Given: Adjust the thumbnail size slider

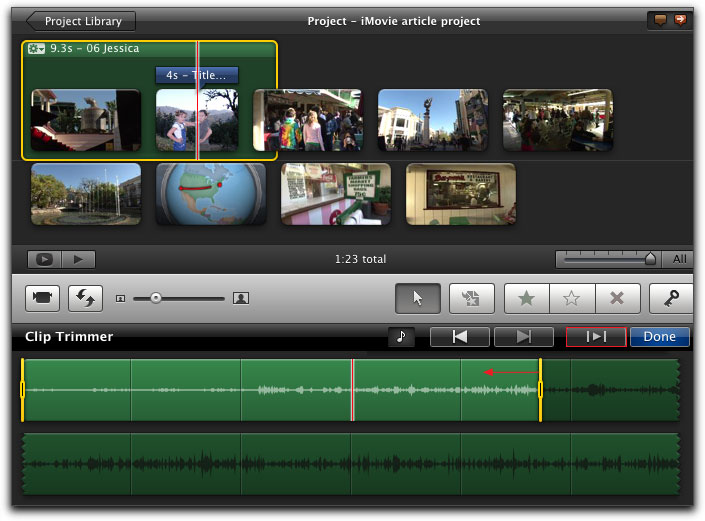Looking at the screenshot, I should pyautogui.click(x=155, y=298).
